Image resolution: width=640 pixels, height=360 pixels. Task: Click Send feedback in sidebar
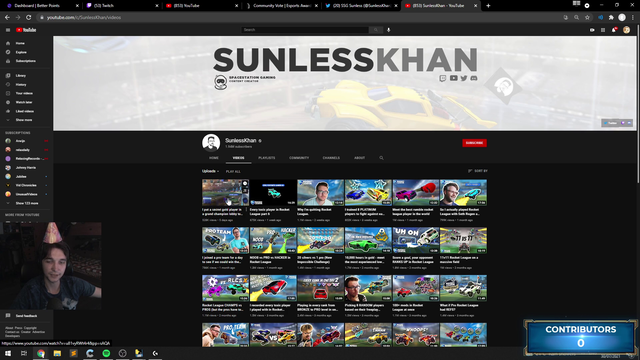[27, 316]
